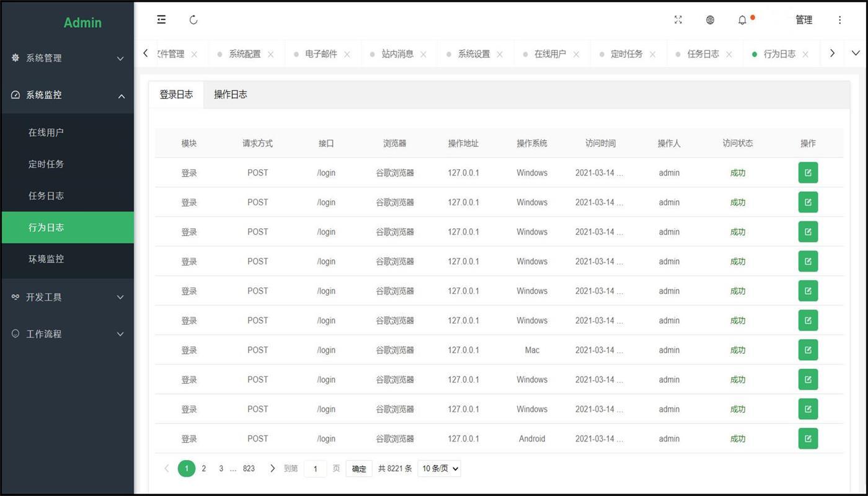Collapse the 系统监控 sidebar menu

point(67,95)
